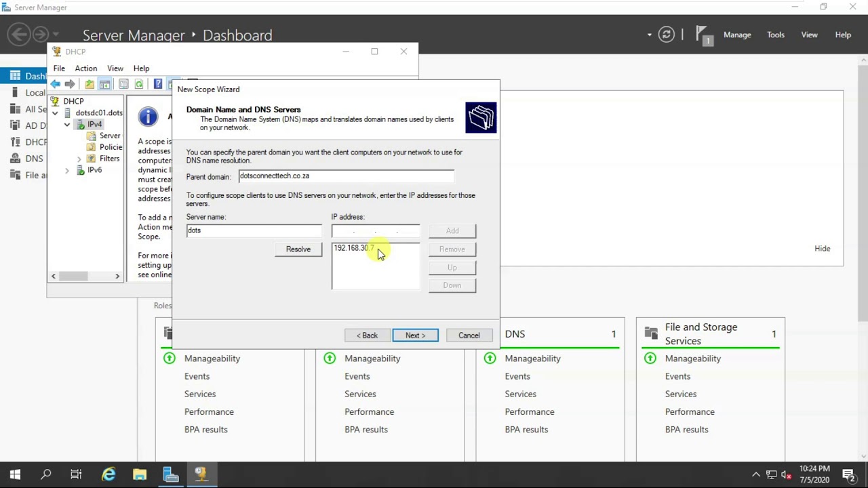Click the volume icon in system tray
The width and height of the screenshot is (868, 488).
click(786, 474)
